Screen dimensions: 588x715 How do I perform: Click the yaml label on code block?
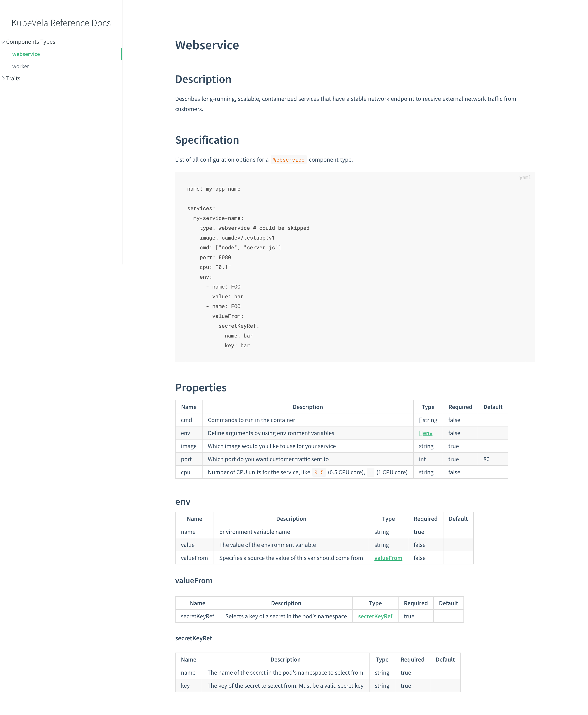(x=525, y=178)
